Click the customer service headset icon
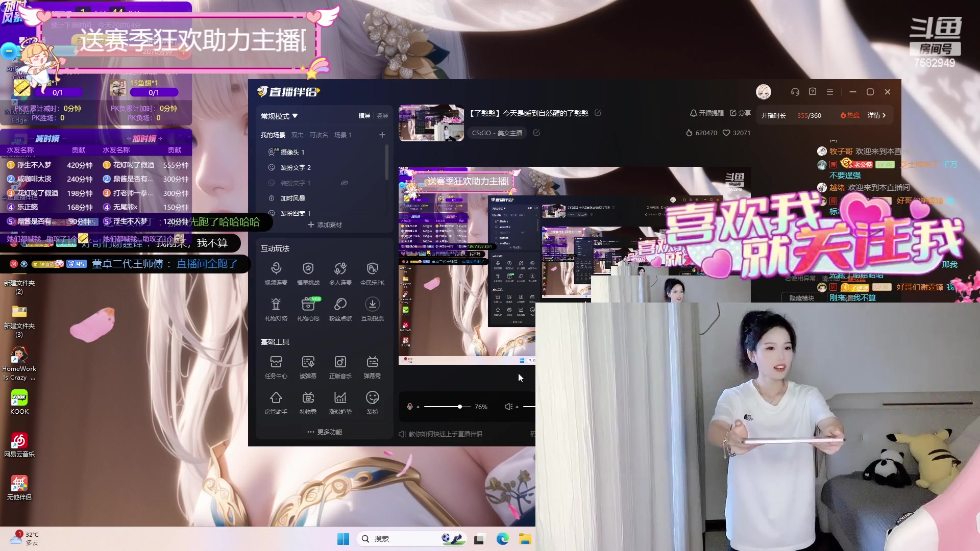This screenshot has height=551, width=980. 795,92
